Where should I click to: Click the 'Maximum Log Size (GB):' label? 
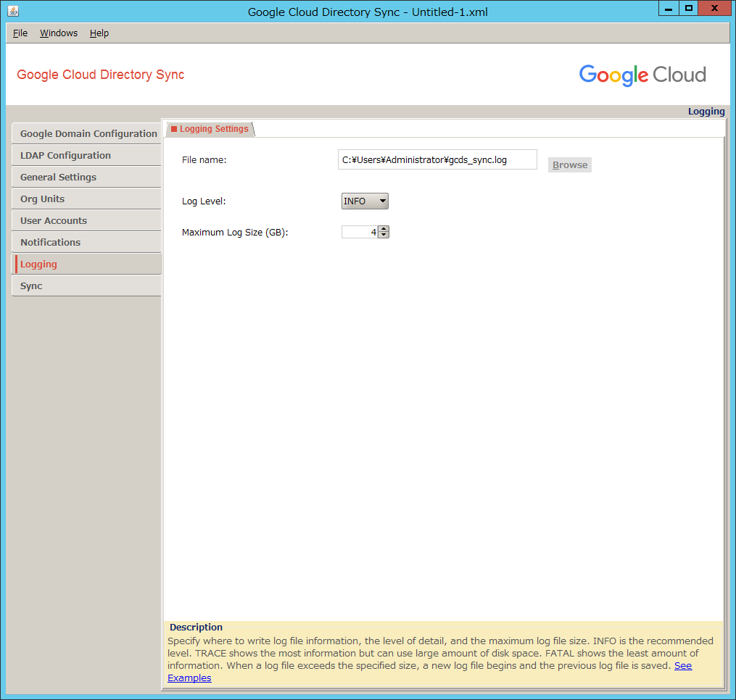(235, 232)
